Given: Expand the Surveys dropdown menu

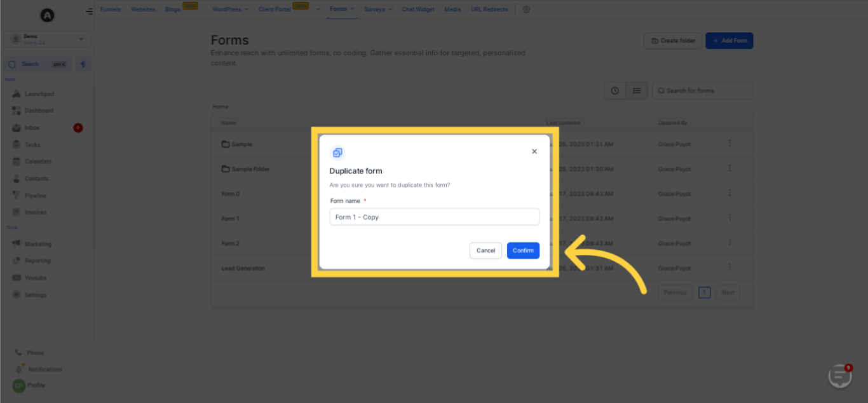Looking at the screenshot, I should click(x=377, y=10).
